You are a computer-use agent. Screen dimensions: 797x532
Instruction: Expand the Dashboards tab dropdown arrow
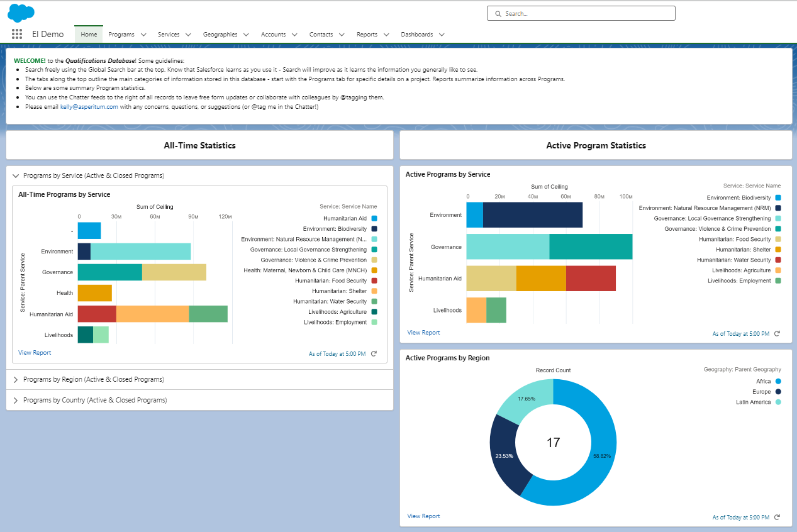pos(442,35)
